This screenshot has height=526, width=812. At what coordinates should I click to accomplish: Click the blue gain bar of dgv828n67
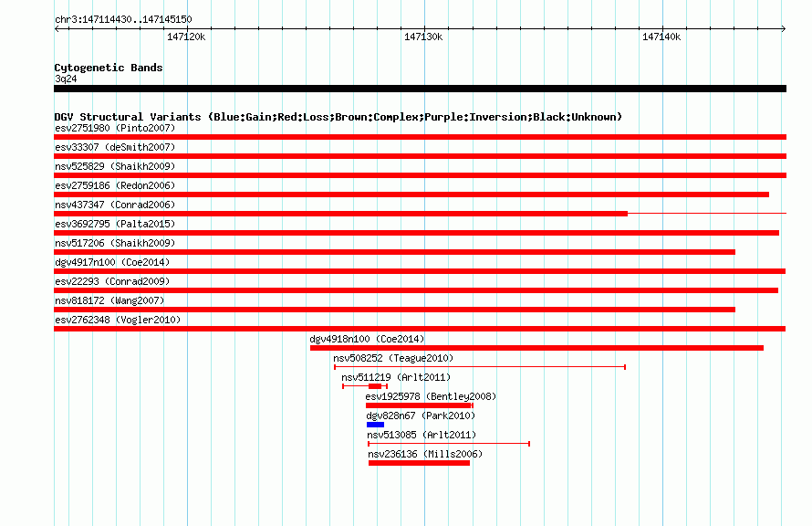click(376, 425)
